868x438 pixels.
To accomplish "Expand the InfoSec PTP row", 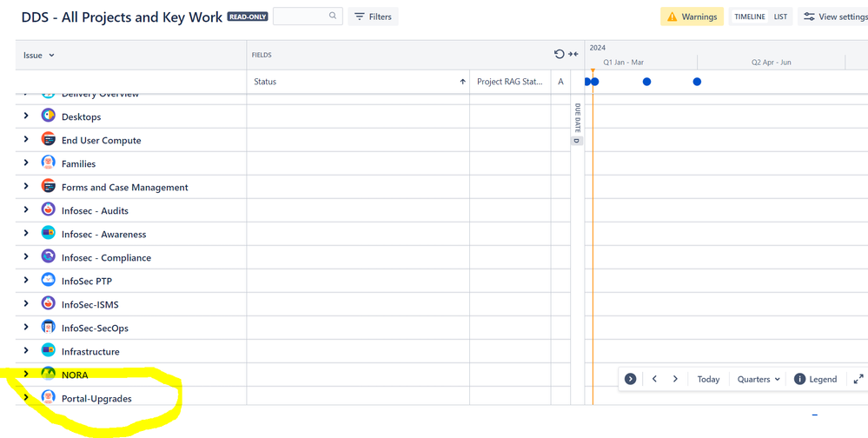I will pyautogui.click(x=25, y=280).
